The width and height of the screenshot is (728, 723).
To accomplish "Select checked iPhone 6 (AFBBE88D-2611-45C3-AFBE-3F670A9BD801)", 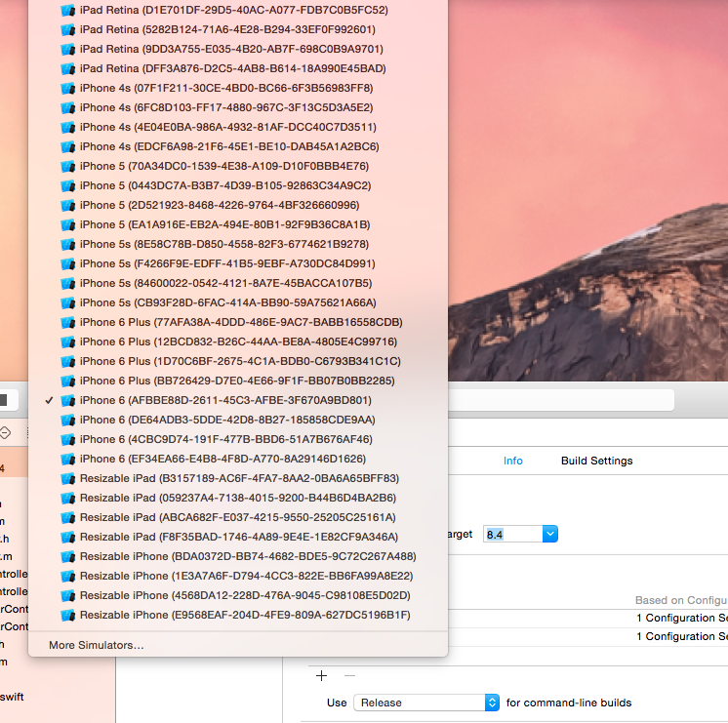I will (x=238, y=400).
